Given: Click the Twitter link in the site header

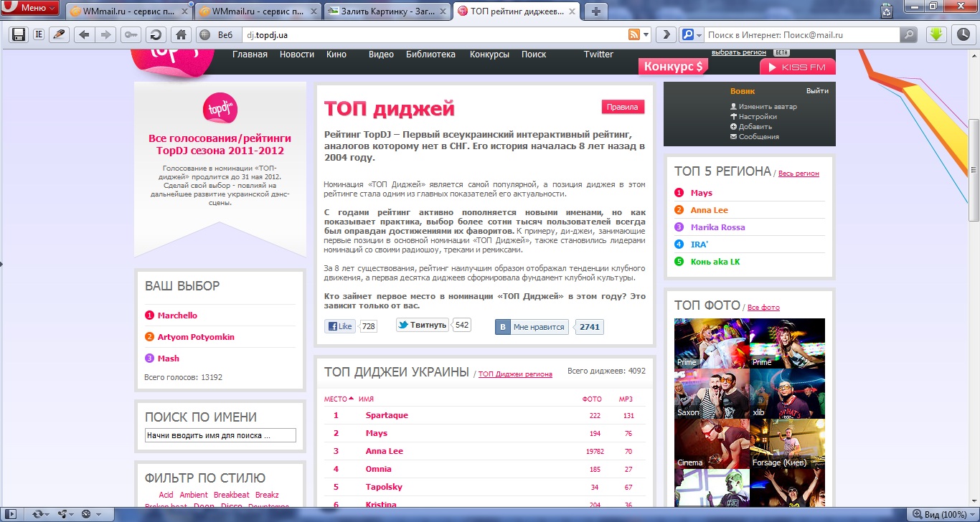Looking at the screenshot, I should point(598,54).
